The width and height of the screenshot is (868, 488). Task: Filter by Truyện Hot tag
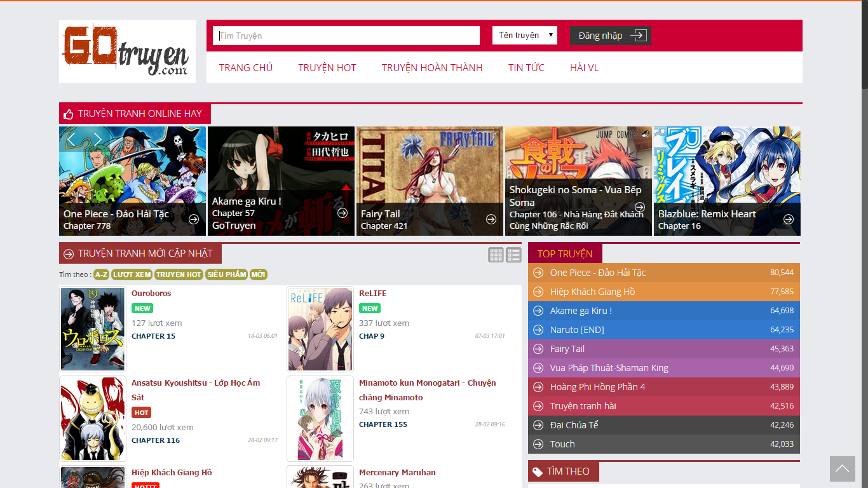coord(179,274)
